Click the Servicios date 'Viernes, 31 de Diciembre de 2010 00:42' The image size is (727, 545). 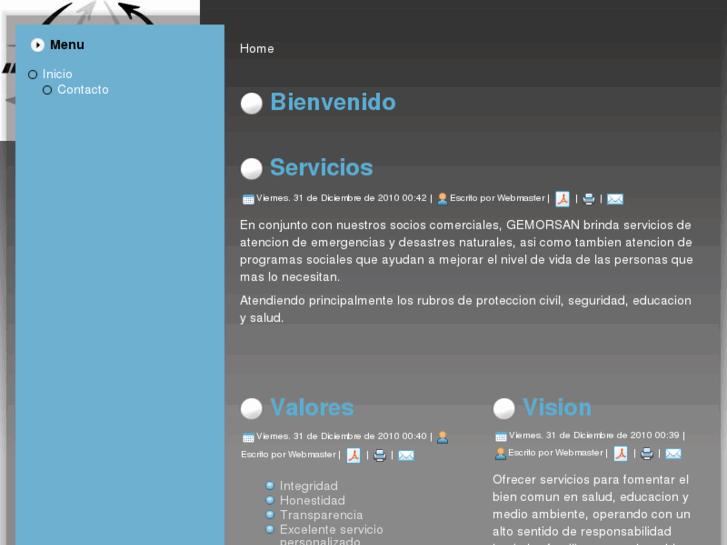341,198
